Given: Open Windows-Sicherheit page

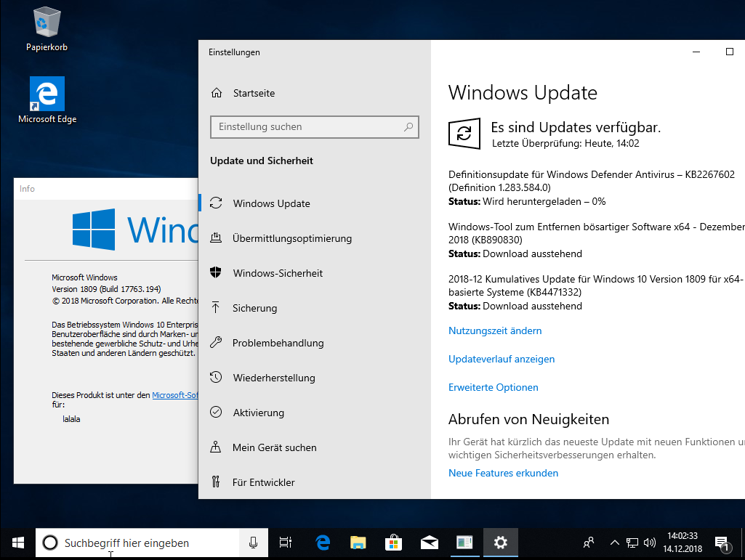Looking at the screenshot, I should click(278, 273).
